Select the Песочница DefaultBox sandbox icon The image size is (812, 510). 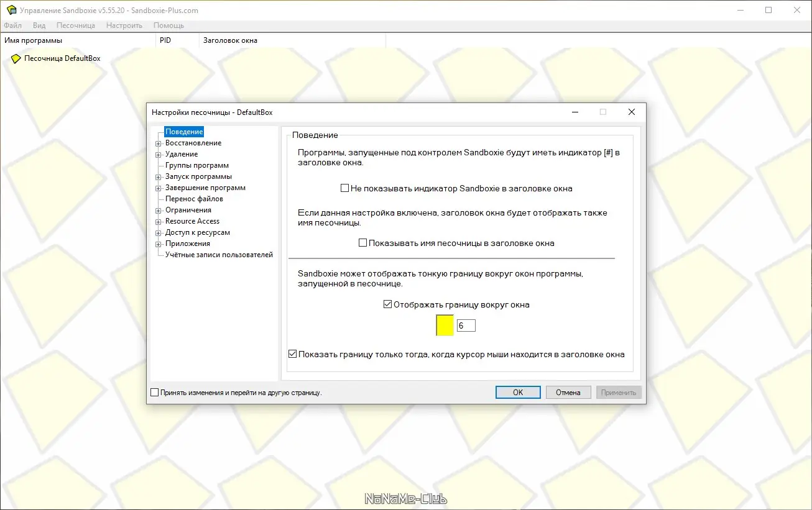16,58
